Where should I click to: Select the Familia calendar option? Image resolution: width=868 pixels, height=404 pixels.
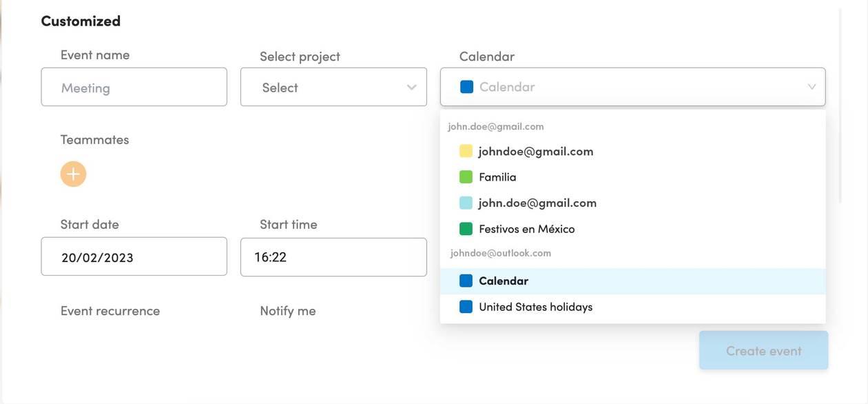pos(632,177)
